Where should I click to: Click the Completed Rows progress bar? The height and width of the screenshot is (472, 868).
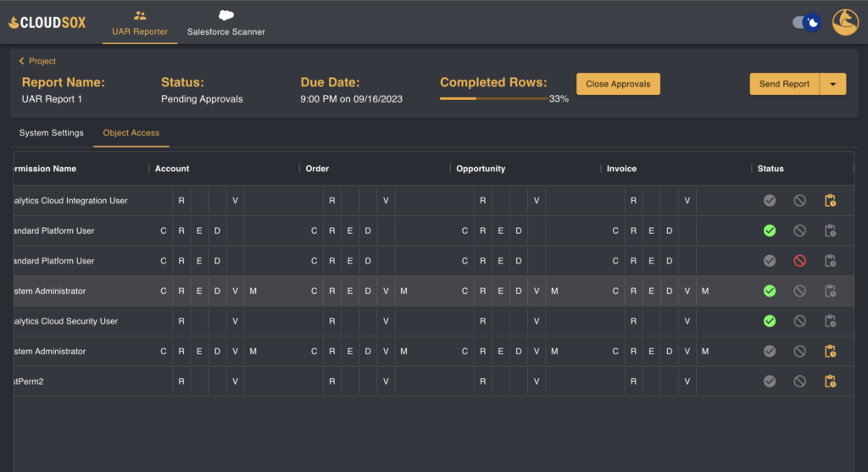click(x=493, y=98)
